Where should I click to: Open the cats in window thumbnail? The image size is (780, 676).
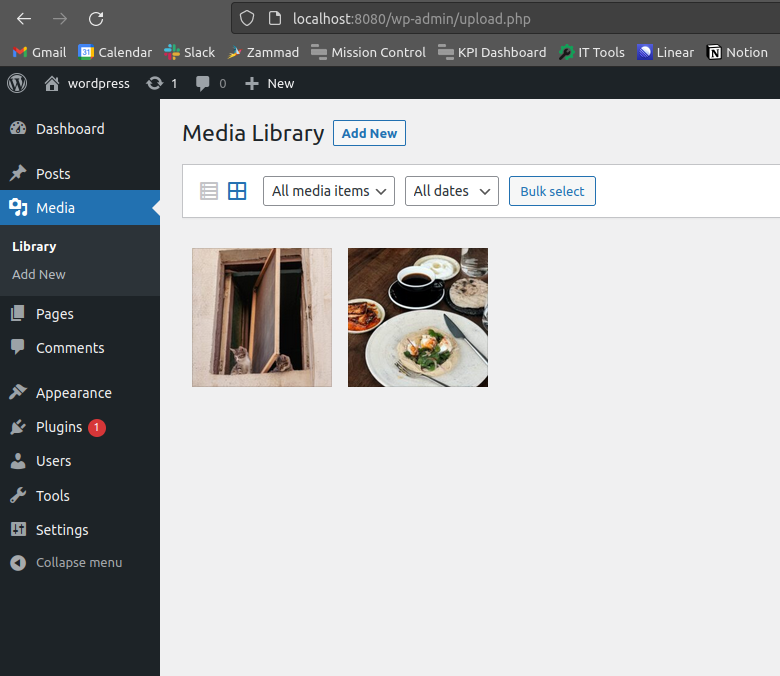[x=262, y=317]
